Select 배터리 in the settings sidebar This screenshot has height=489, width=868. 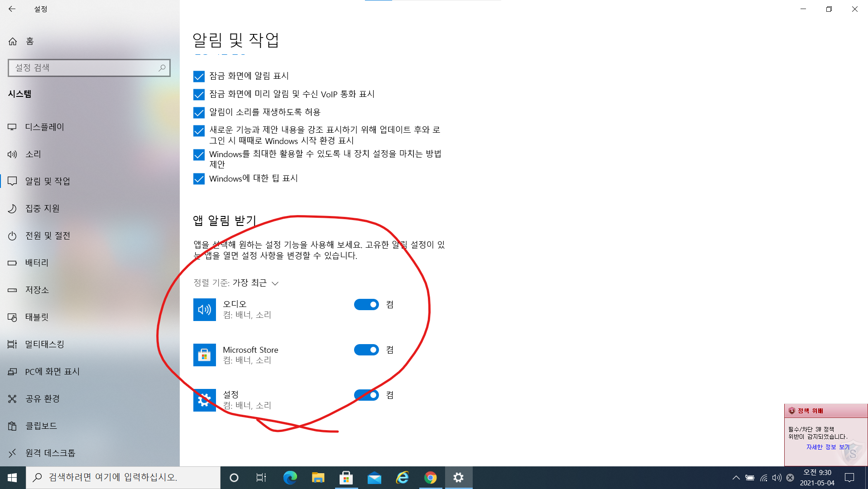37,263
